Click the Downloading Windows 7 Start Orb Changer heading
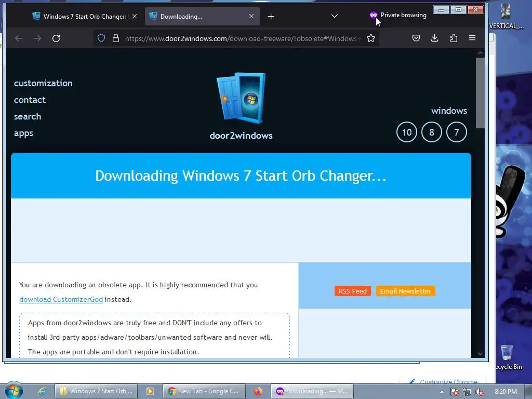Image resolution: width=532 pixels, height=399 pixels. 241,176
